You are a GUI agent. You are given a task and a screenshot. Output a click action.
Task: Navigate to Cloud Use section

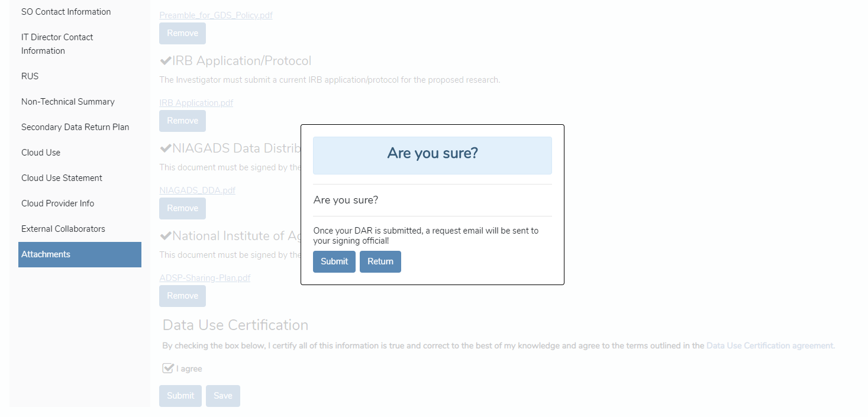coord(41,153)
